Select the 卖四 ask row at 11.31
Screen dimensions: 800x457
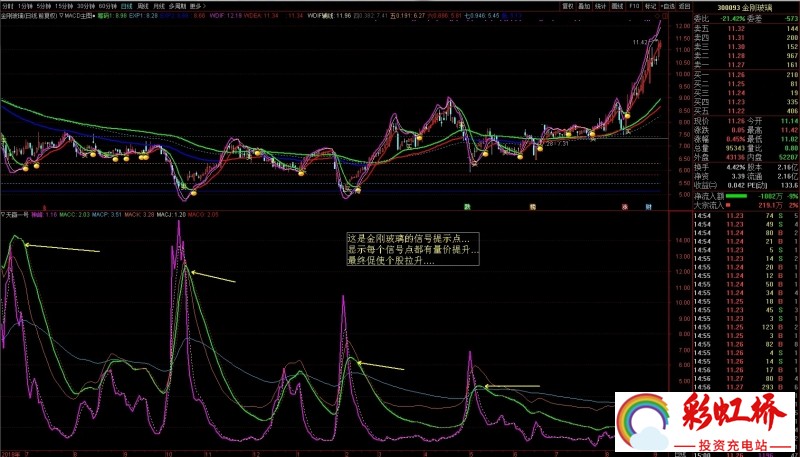coord(746,38)
